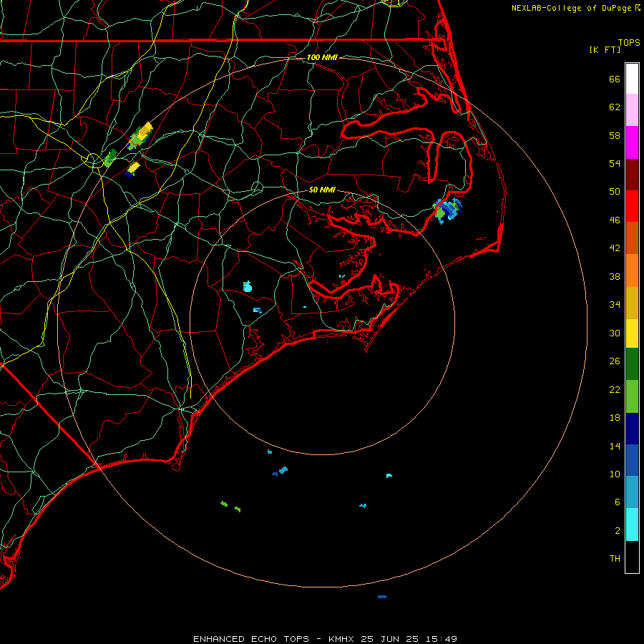Click the mustard gold legend swatch
The width and height of the screenshot is (644, 644).
(632, 303)
